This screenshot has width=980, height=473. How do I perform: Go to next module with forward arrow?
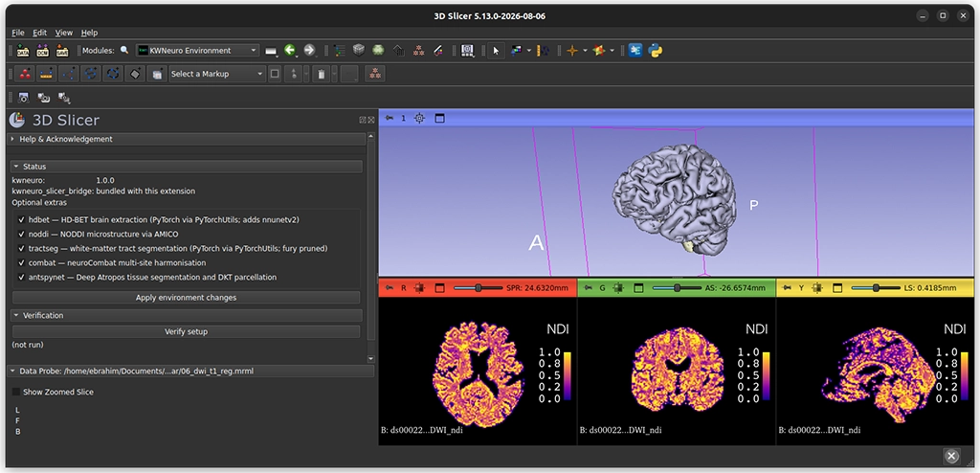(309, 51)
